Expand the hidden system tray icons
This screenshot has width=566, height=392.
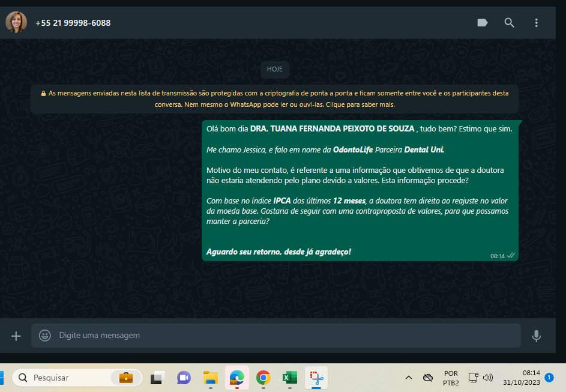click(x=408, y=378)
